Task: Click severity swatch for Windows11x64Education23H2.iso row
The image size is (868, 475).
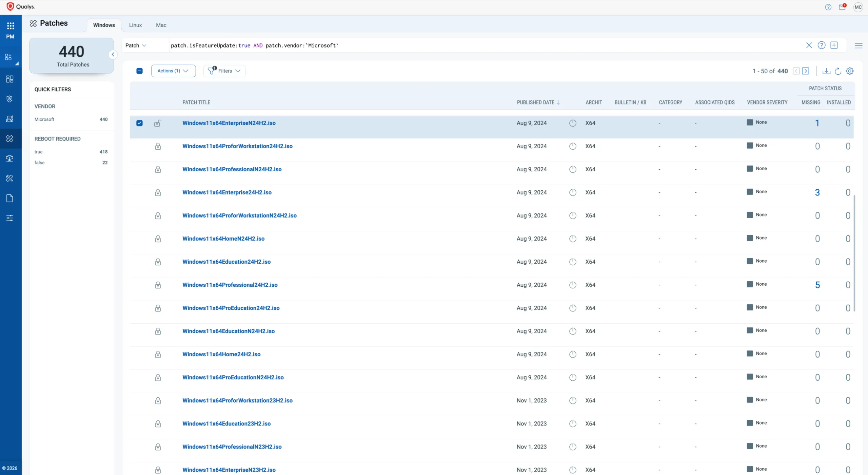Action: coord(750,423)
